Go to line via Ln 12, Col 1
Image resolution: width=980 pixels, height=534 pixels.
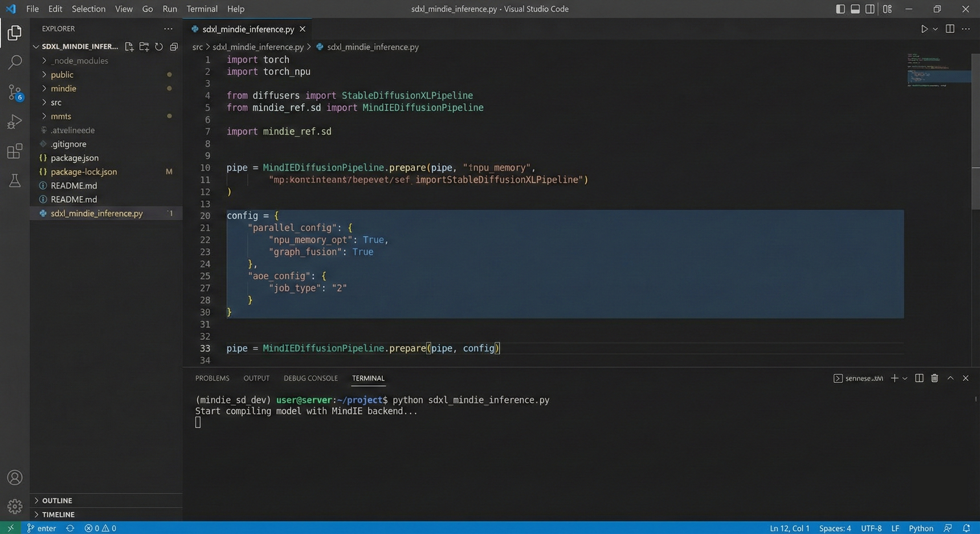[x=789, y=528]
